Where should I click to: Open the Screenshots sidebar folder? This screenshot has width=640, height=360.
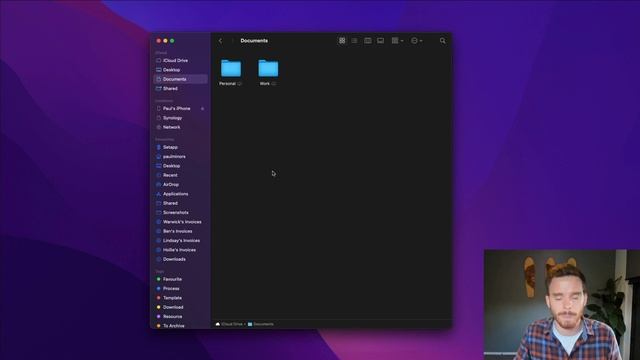point(180,213)
